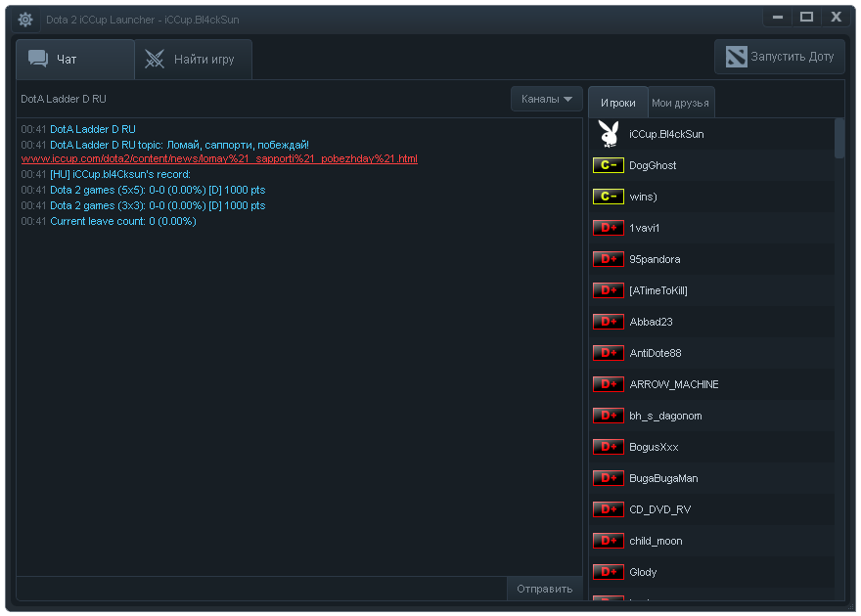Select player DogGhost
This screenshot has height=616, width=861.
711,165
